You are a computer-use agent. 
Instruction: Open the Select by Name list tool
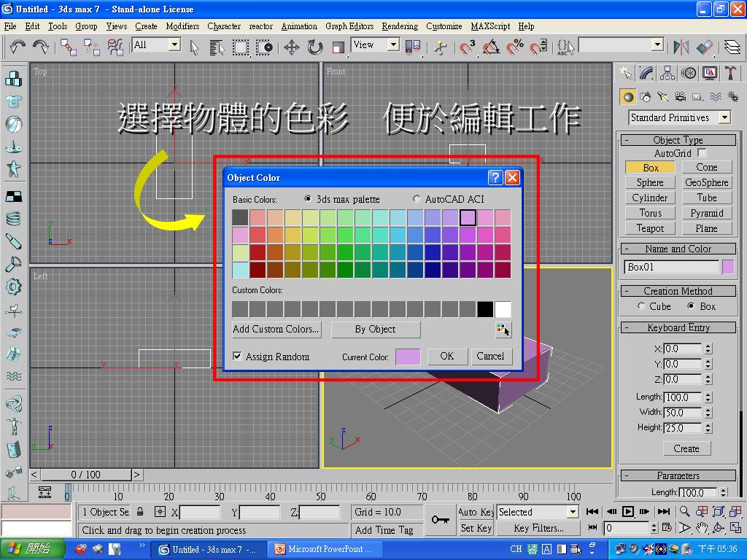(x=217, y=47)
